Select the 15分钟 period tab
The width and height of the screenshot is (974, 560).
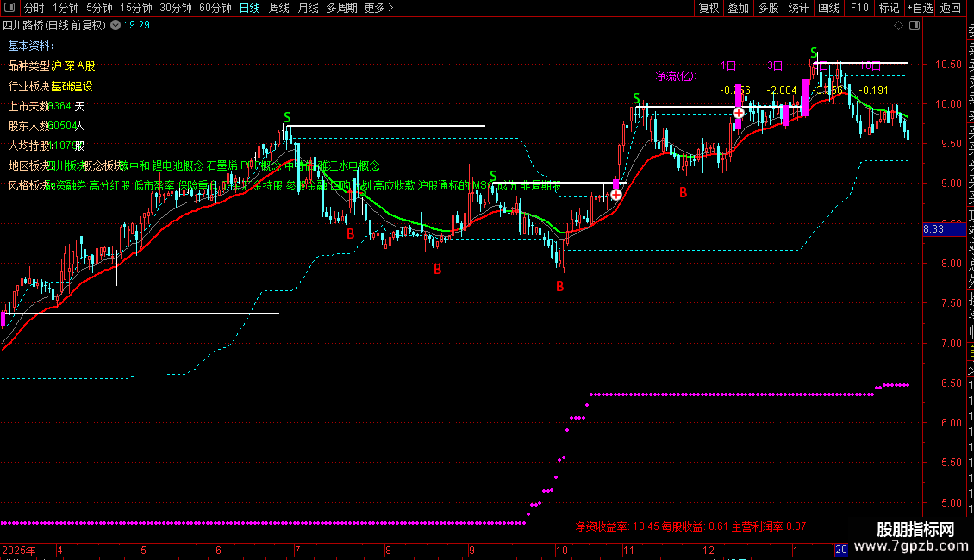click(x=135, y=8)
